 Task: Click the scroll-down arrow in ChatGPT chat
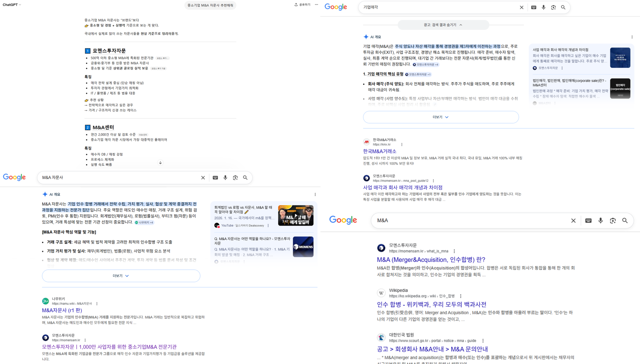coord(160,162)
